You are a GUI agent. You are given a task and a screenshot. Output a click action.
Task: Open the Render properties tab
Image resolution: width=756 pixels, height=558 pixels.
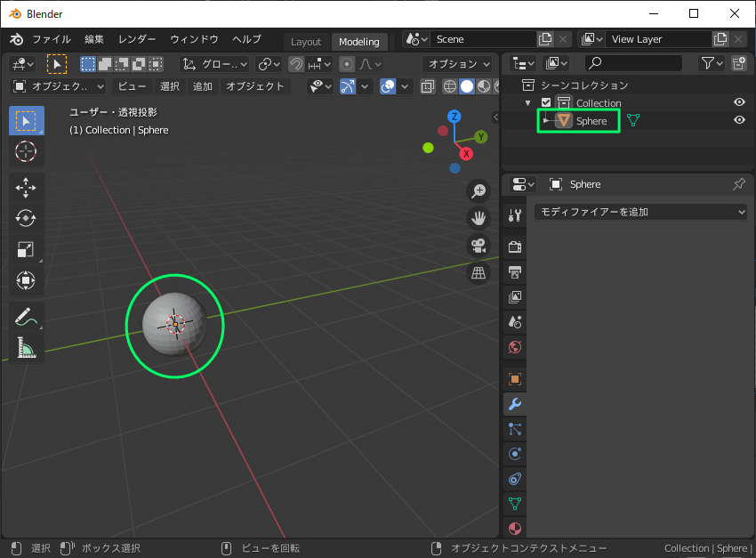(x=515, y=247)
